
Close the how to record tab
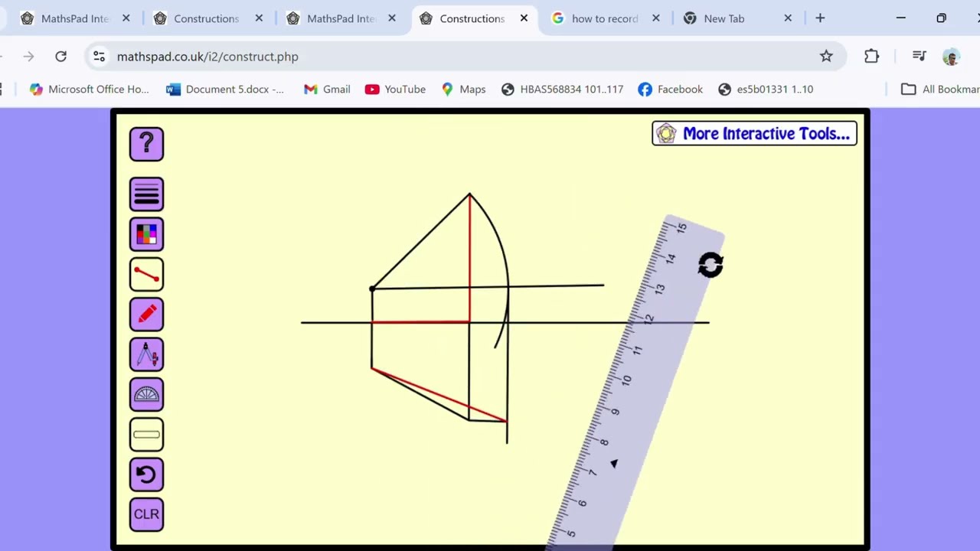point(655,18)
